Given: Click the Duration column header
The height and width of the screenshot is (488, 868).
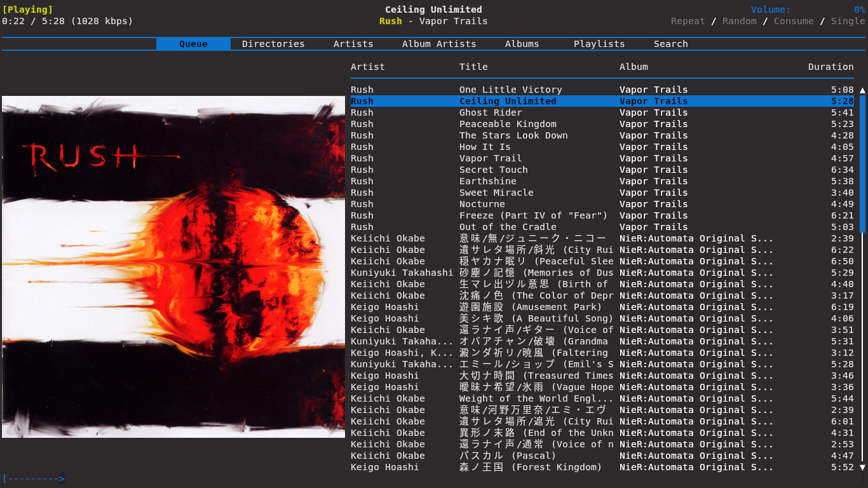Looking at the screenshot, I should tap(831, 67).
